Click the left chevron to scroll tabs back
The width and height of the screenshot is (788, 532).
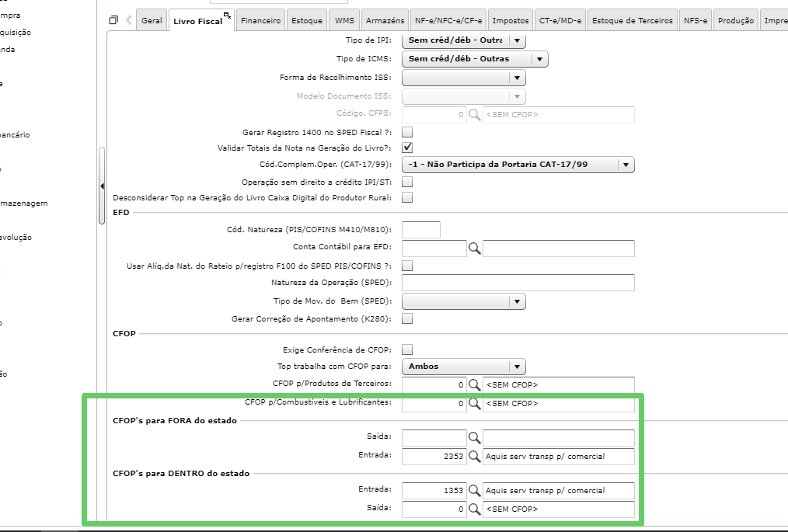click(x=129, y=20)
